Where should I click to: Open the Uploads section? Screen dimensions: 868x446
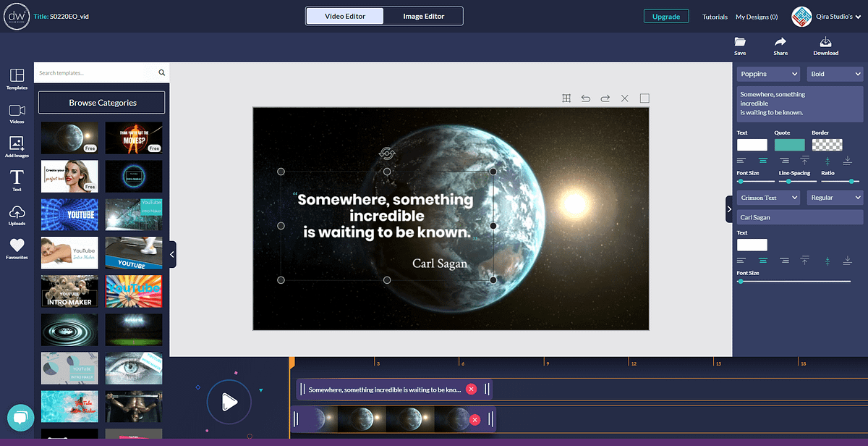point(17,212)
